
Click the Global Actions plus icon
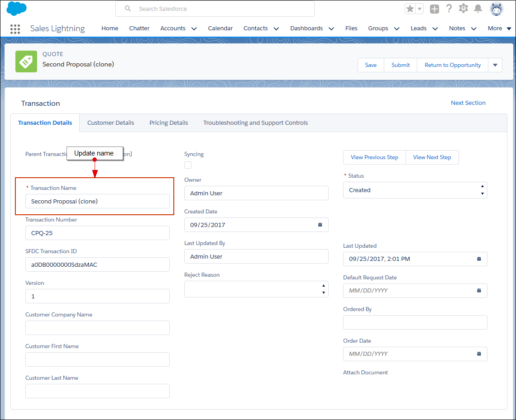pos(435,9)
